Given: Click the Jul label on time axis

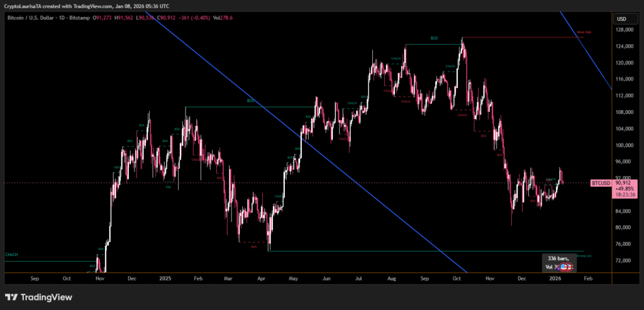Looking at the screenshot, I should pos(358,277).
